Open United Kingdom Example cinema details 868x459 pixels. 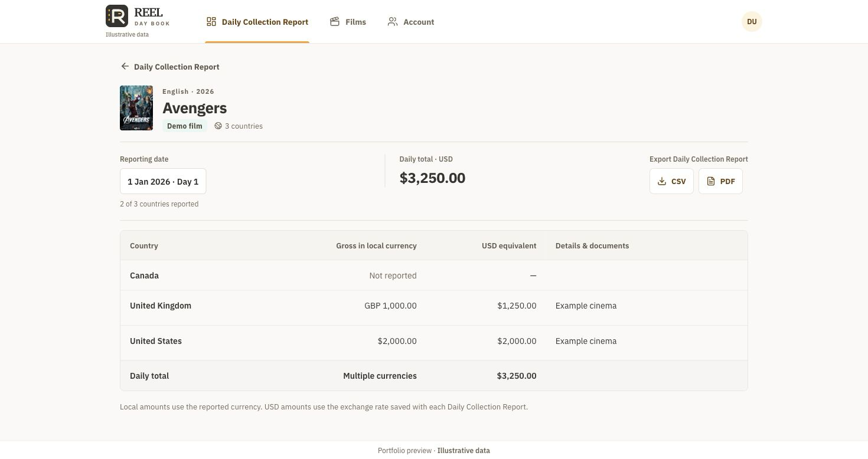[x=586, y=306]
